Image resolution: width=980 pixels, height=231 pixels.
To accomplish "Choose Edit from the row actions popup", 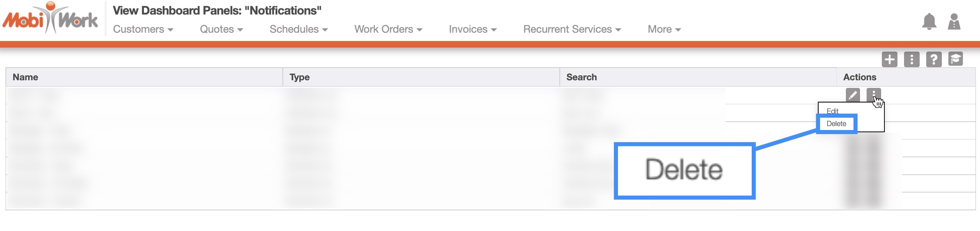I will coord(832,111).
